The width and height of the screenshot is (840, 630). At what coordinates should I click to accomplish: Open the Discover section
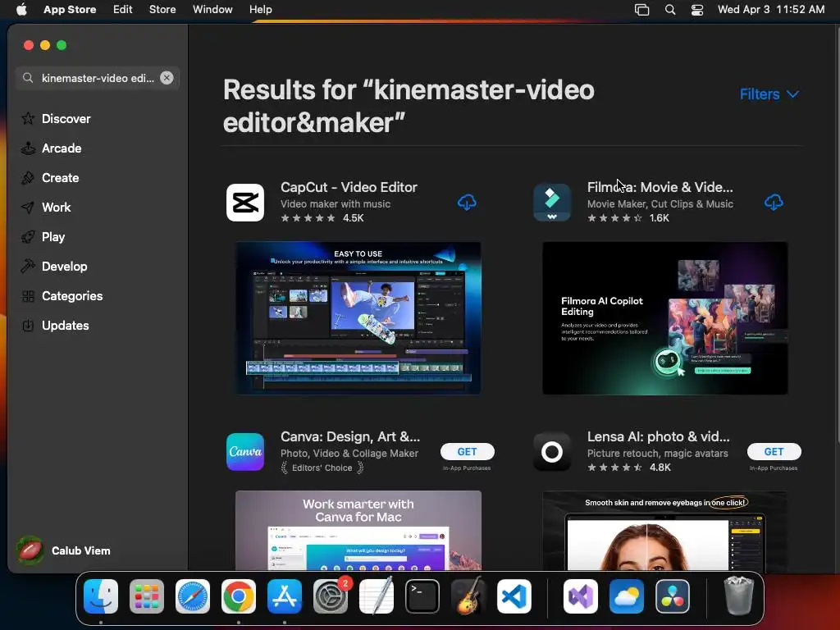click(66, 118)
